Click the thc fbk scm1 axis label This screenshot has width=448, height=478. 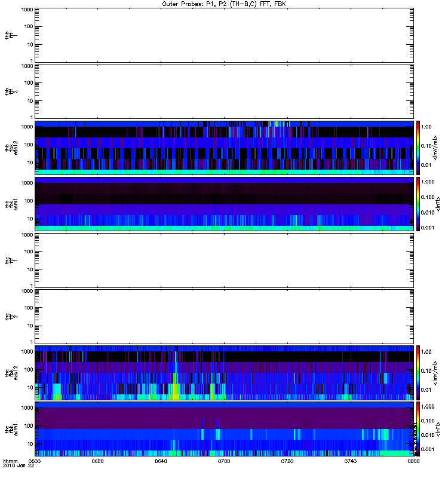[11, 429]
